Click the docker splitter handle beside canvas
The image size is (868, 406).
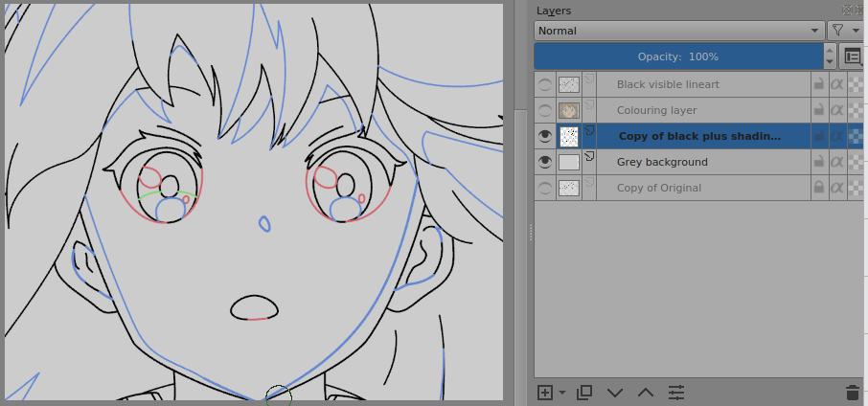click(531, 233)
